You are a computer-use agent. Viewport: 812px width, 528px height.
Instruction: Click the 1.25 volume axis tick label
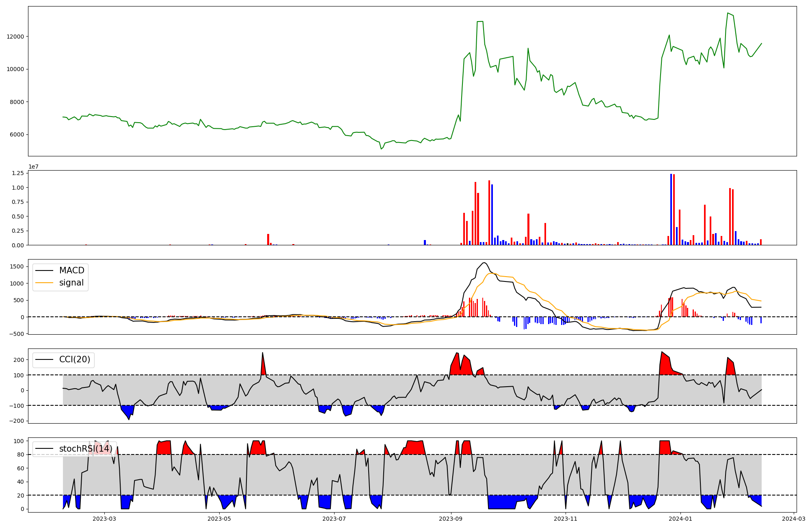click(x=18, y=173)
